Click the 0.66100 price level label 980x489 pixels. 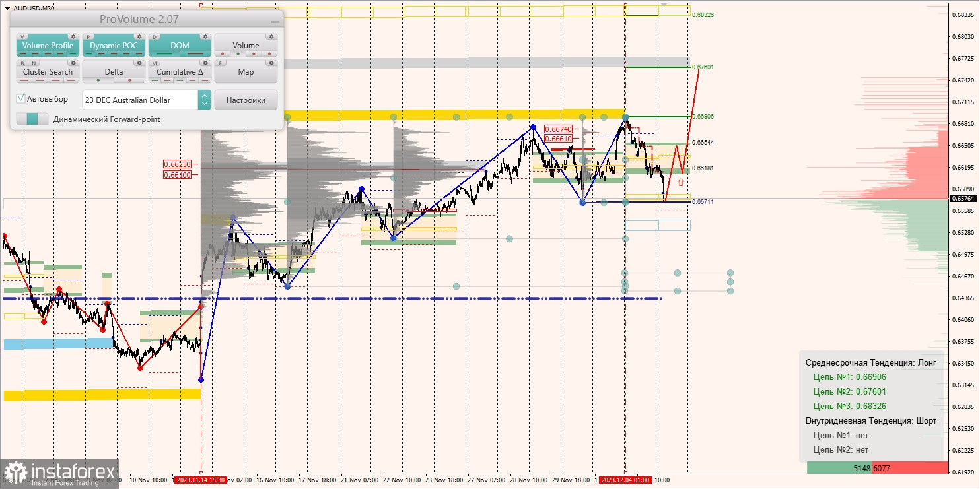pos(178,174)
